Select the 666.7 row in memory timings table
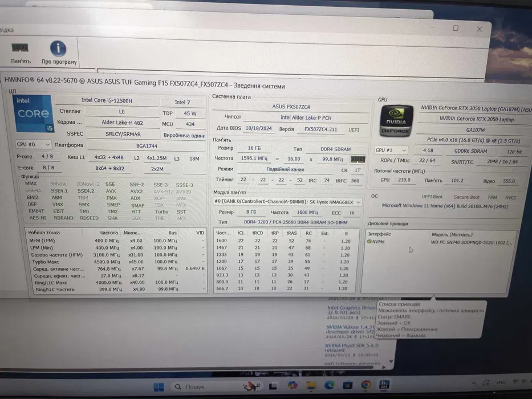The height and width of the screenshot is (399, 532). [285, 288]
